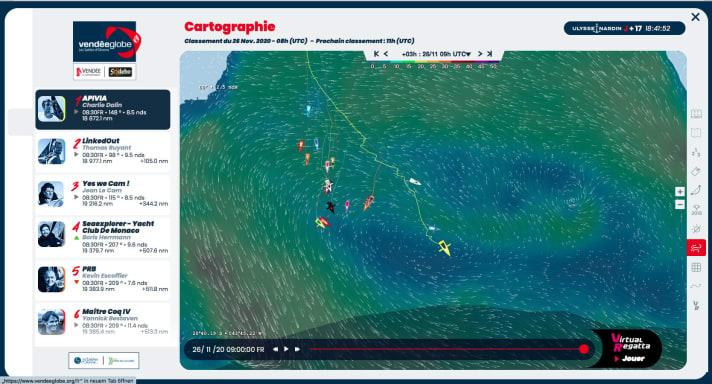This screenshot has width=712, height=384.
Task: Close the cartography overlay with the X
Action: (x=695, y=17)
